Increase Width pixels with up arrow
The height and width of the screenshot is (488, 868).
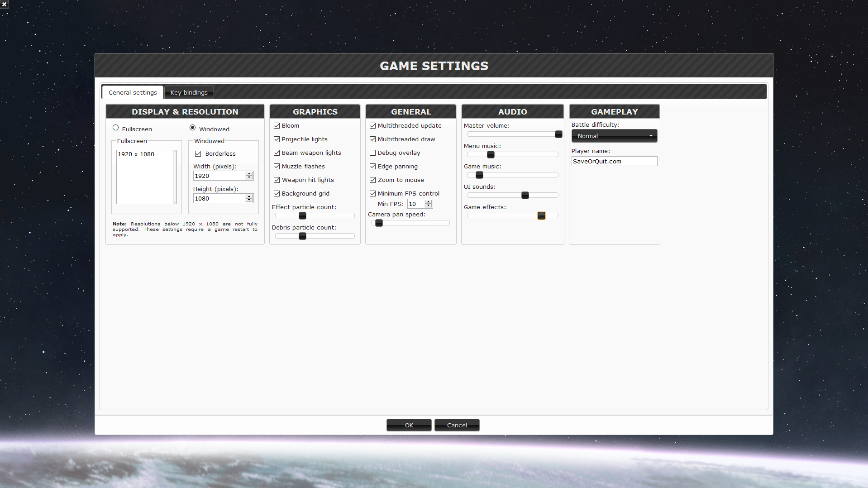(x=249, y=174)
